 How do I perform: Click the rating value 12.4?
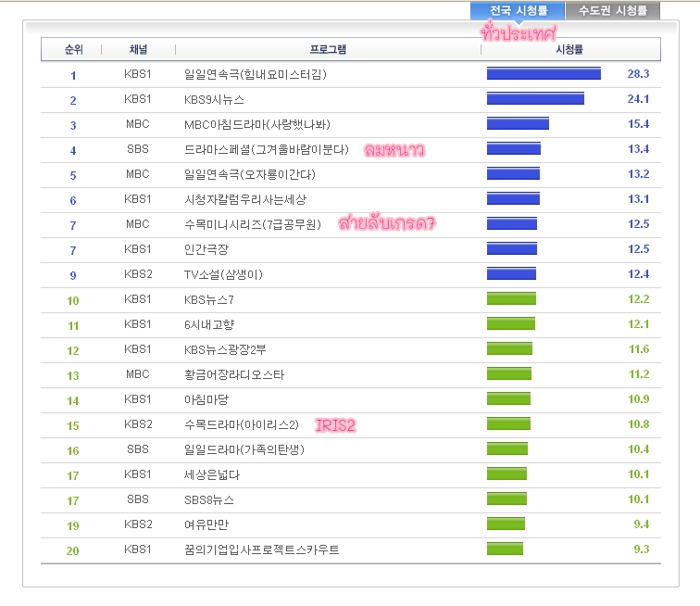[x=638, y=274]
